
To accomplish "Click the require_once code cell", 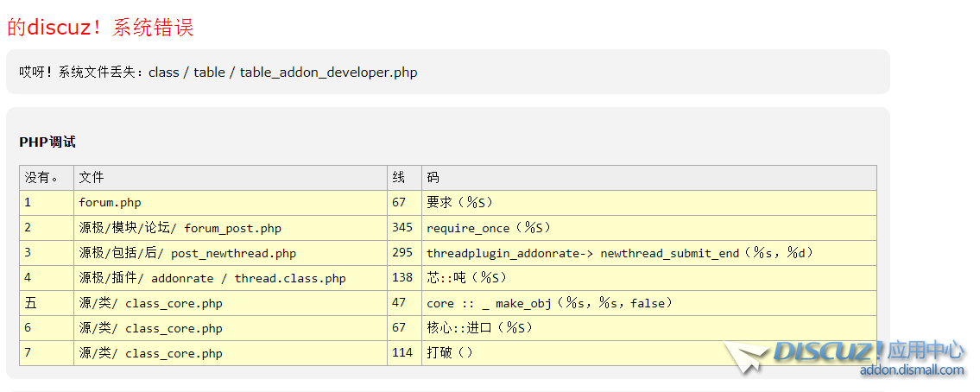I will (x=489, y=228).
